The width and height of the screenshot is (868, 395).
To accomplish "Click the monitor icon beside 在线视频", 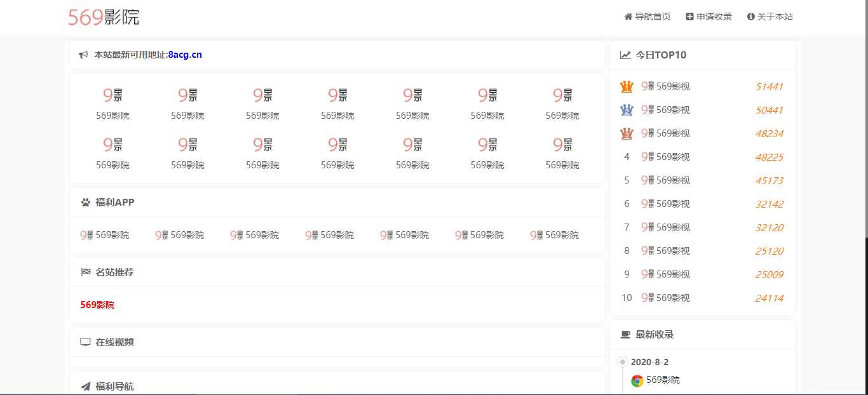I will click(86, 342).
